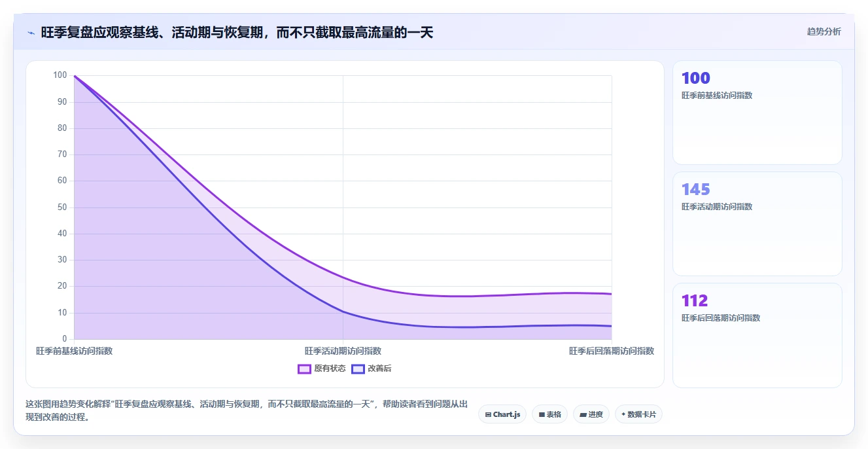Click the x-axis label 旺季前基线访问指数

click(x=75, y=351)
